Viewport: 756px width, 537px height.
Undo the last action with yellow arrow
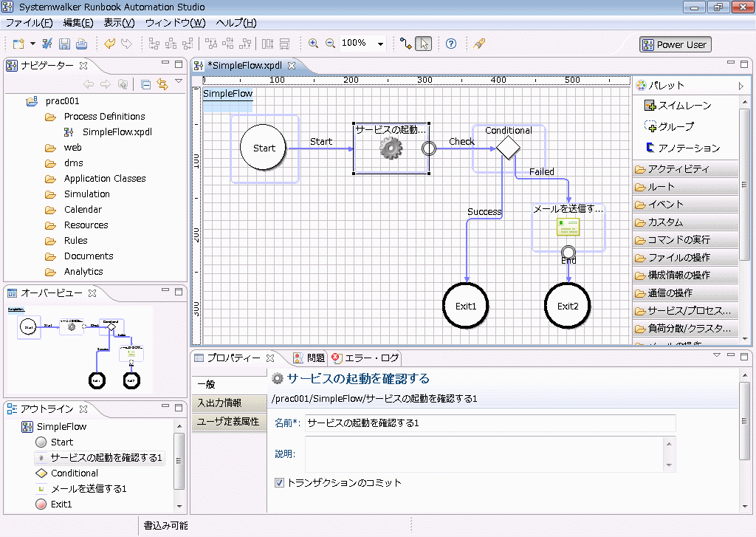point(110,44)
